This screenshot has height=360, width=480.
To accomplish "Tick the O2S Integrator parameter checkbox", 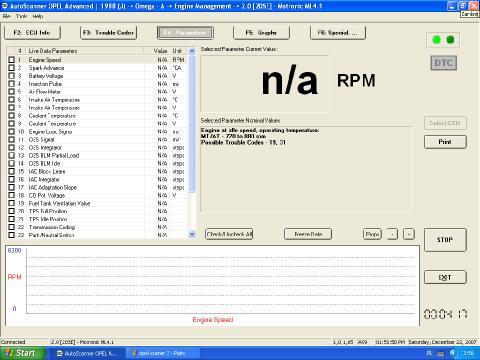I will (11, 147).
